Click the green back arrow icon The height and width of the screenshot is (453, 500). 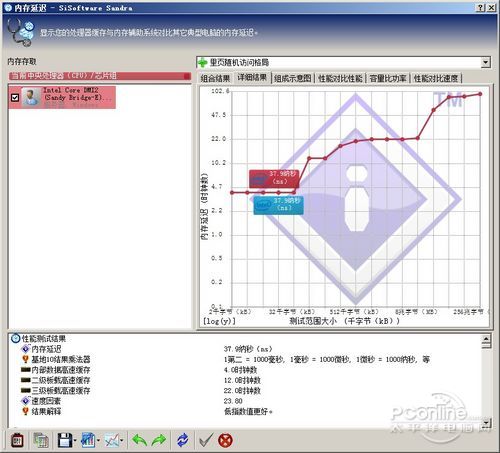(140, 440)
